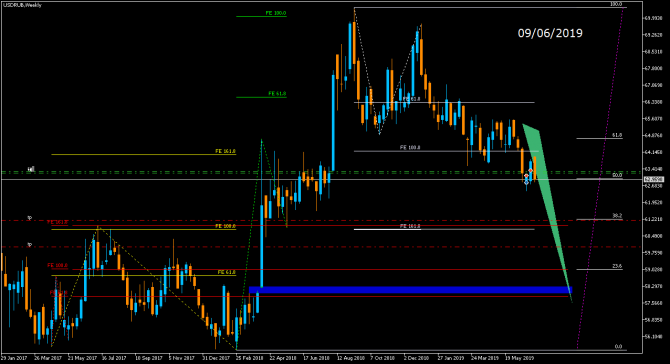Click the lower tp take-profit marker
The height and width of the screenshot is (364, 670).
[29, 245]
